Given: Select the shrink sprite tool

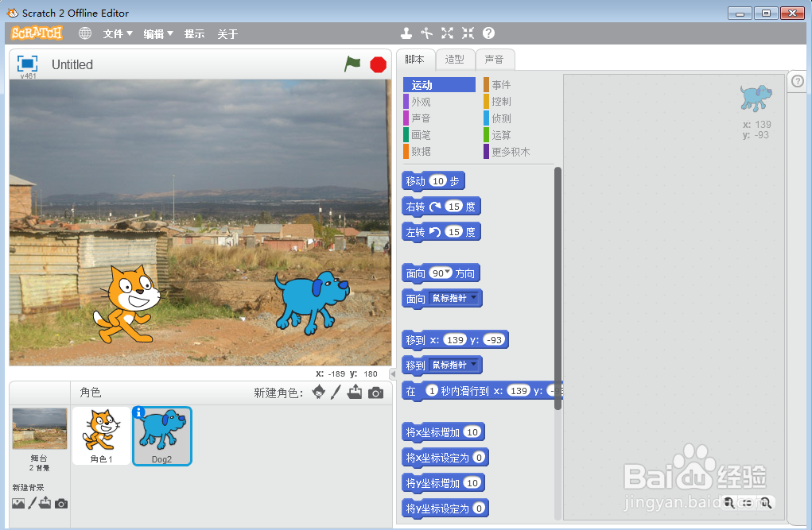Looking at the screenshot, I should 468,33.
